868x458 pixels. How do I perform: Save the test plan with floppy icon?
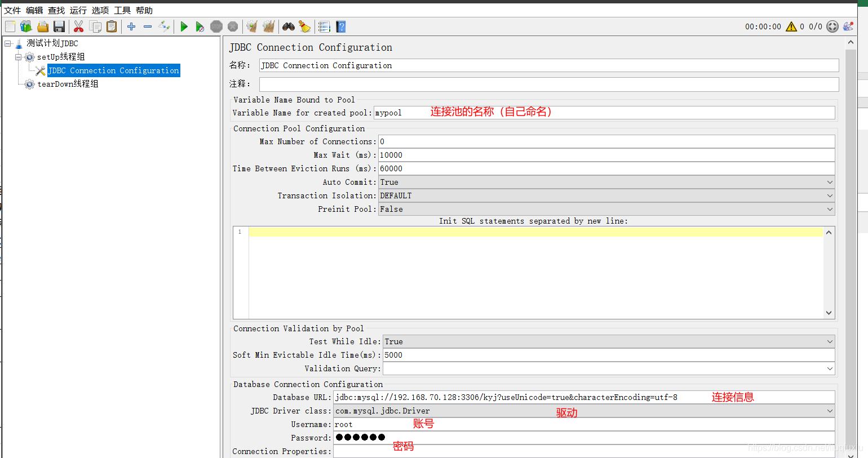[x=59, y=26]
